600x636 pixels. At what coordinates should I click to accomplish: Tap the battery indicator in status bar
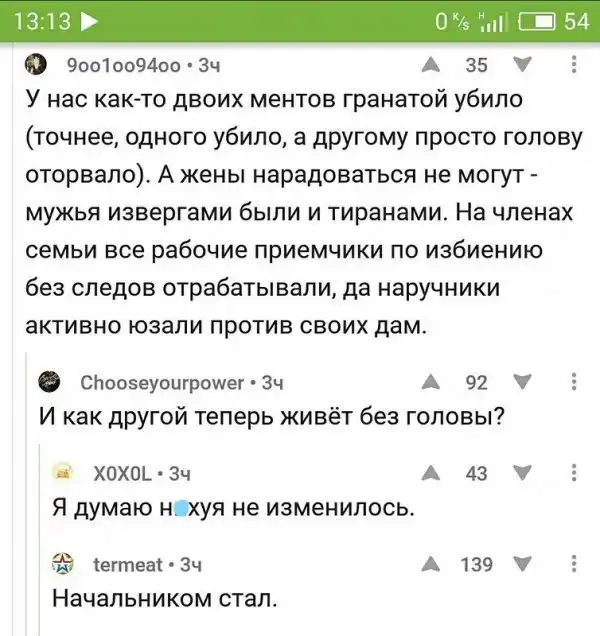(x=539, y=21)
